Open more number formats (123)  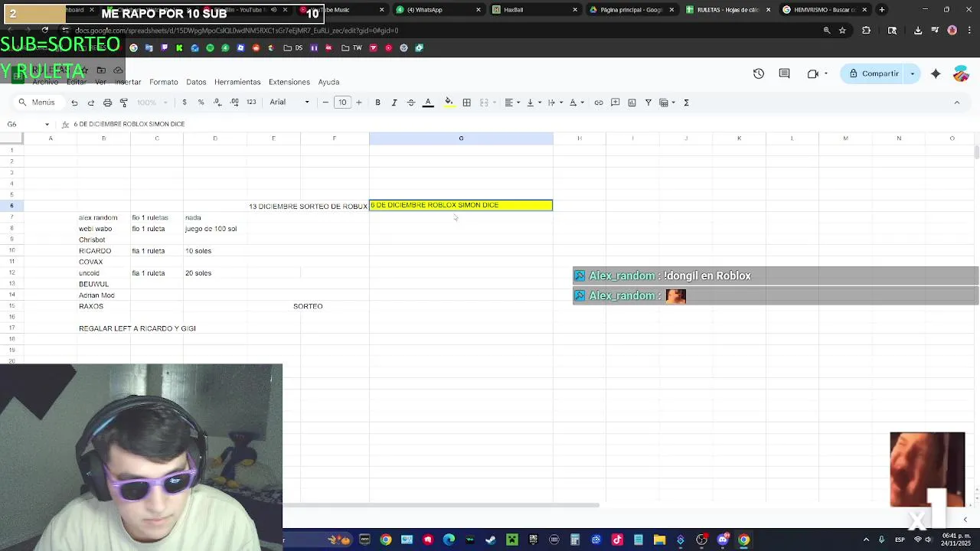tap(251, 103)
